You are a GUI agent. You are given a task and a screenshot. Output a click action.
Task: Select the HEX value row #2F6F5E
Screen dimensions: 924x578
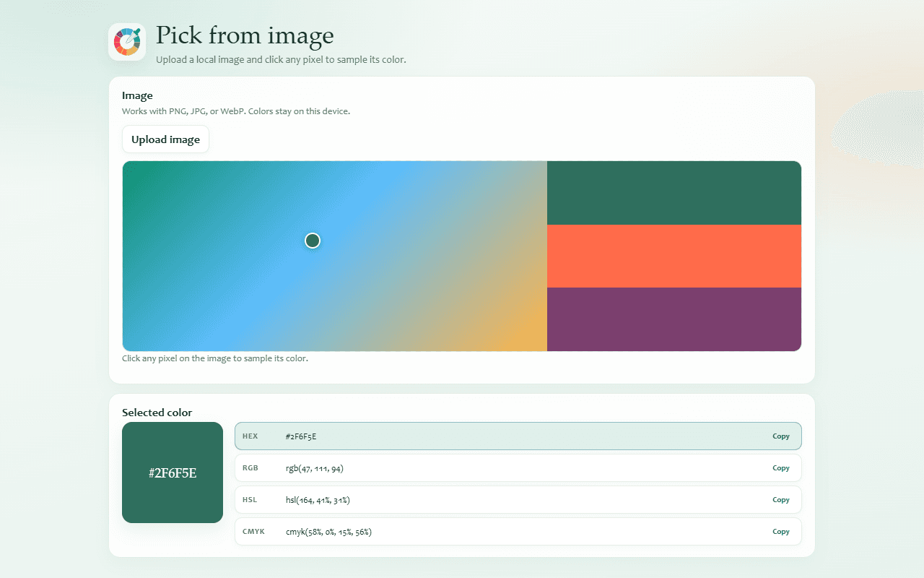[x=518, y=436]
